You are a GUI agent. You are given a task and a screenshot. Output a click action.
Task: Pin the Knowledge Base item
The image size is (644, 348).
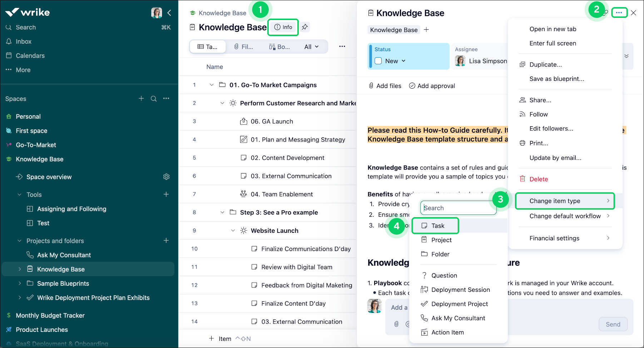point(304,27)
